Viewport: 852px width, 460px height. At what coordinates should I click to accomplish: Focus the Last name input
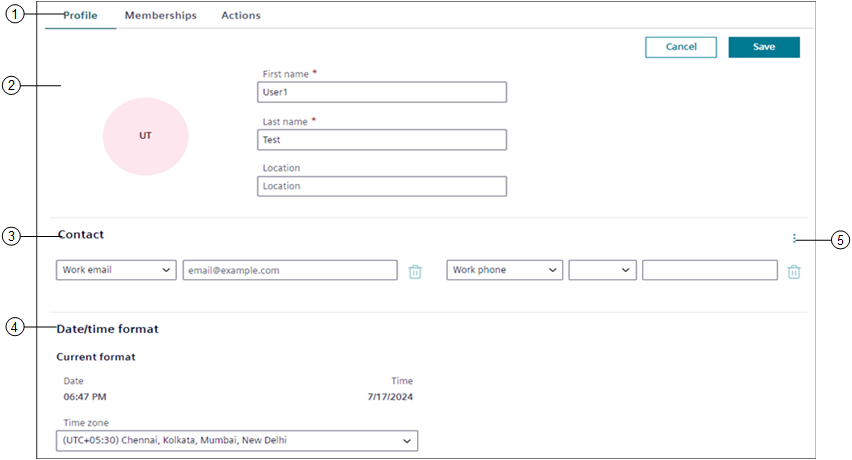(x=381, y=140)
